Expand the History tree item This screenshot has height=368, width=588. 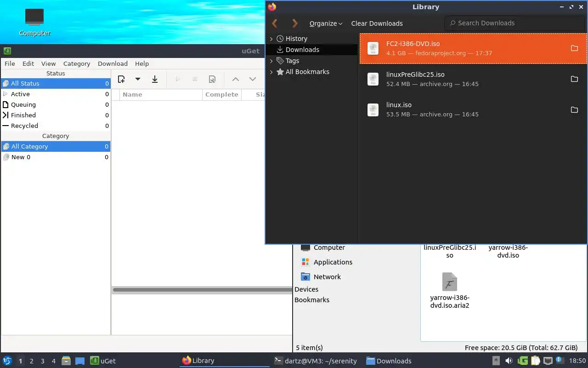pos(271,39)
